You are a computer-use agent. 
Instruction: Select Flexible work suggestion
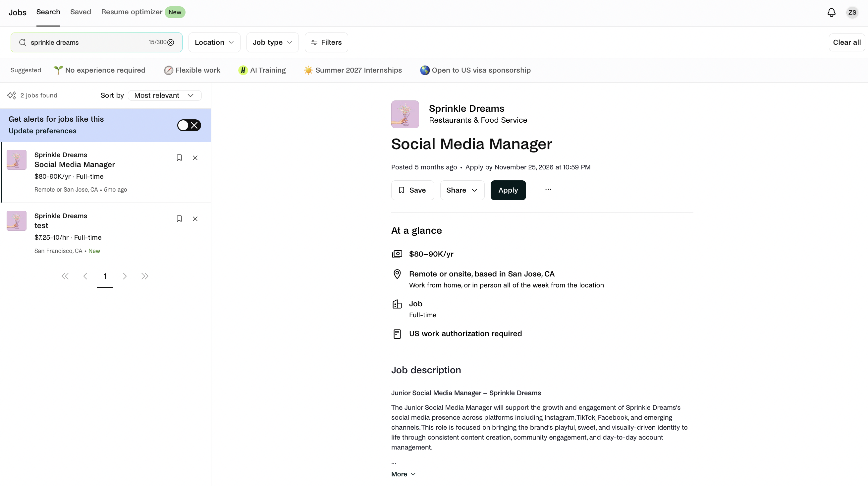192,70
